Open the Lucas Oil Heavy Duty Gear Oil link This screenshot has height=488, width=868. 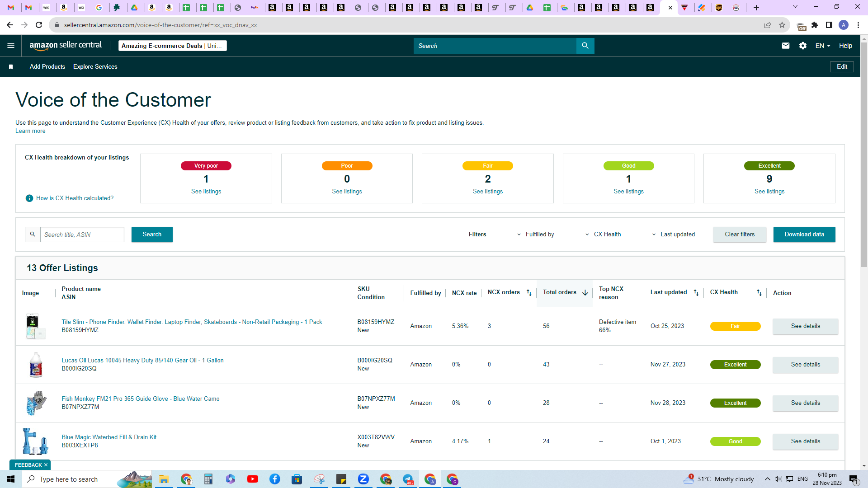pyautogui.click(x=142, y=361)
